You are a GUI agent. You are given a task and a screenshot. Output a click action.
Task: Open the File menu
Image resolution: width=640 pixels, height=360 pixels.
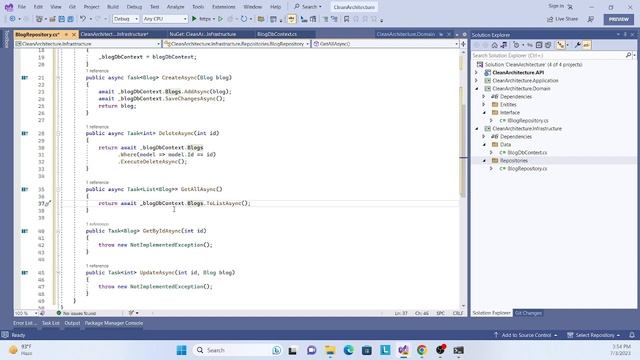22,7
